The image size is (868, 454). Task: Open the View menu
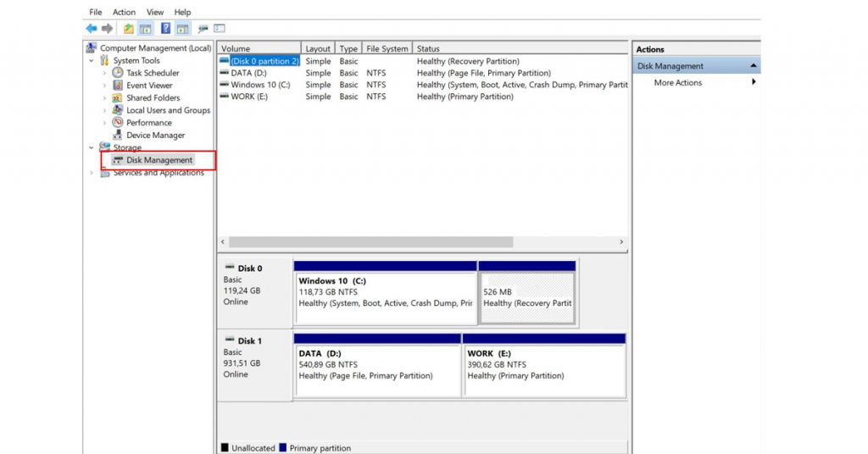pyautogui.click(x=155, y=12)
